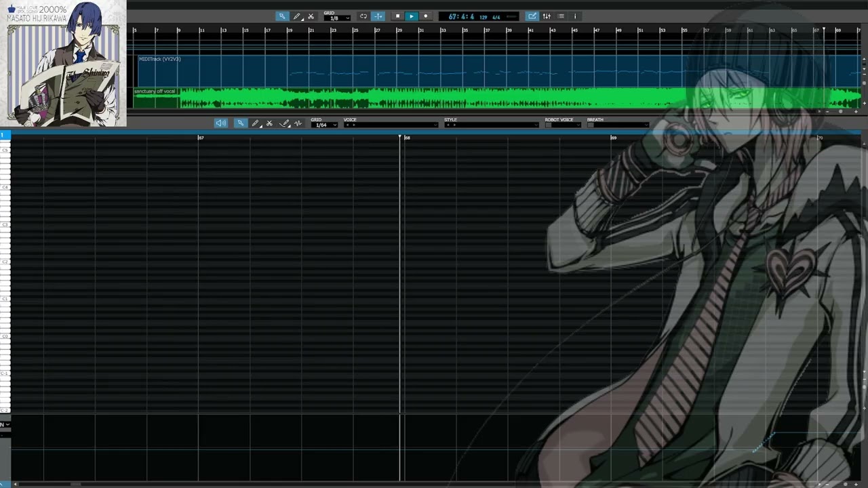
Task: Click measure 67 in the editor ruler
Action: (x=201, y=138)
